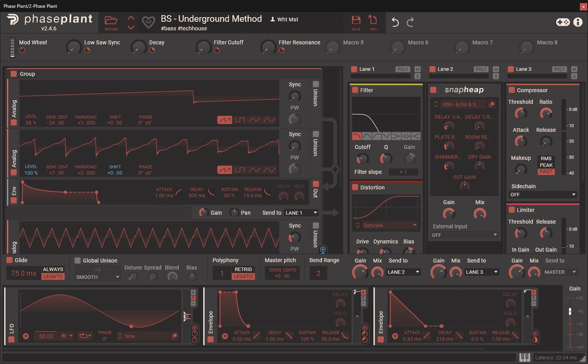Toggle the Group enable square
Image resolution: width=588 pixels, height=364 pixels.
point(14,74)
